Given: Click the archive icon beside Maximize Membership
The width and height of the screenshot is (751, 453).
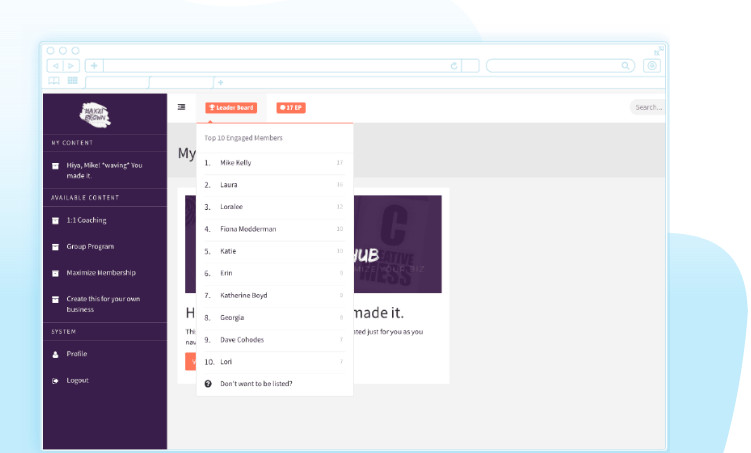Looking at the screenshot, I should tap(56, 273).
